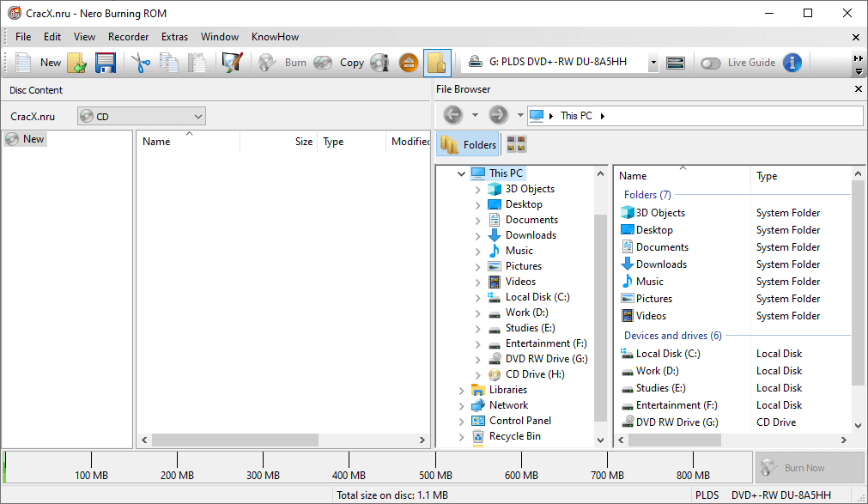The width and height of the screenshot is (868, 504).
Task: Select Pictures in the file list
Action: 653,299
